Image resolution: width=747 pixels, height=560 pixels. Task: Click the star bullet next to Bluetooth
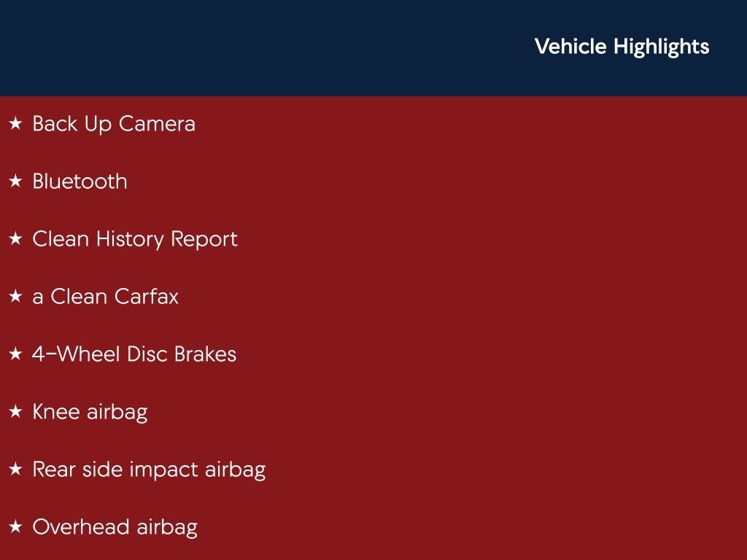[x=15, y=182]
